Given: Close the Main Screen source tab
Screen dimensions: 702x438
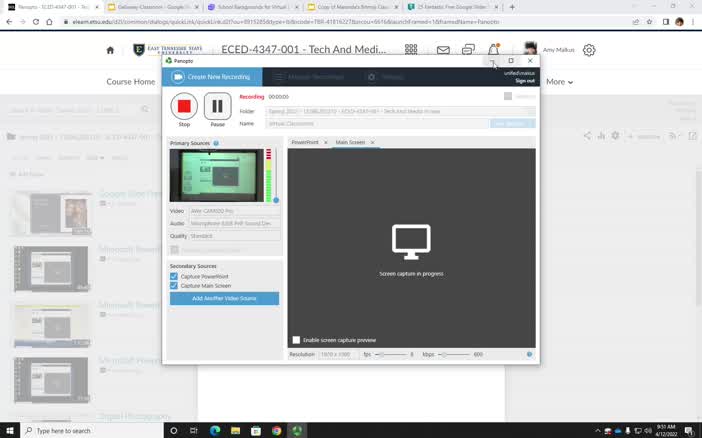Looking at the screenshot, I should pos(372,142).
